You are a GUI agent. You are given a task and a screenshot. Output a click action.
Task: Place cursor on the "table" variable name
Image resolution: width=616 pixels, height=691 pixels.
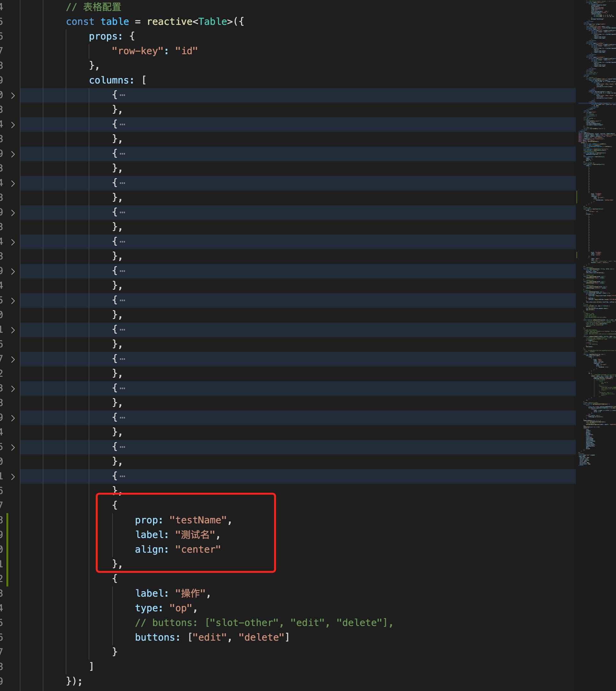(115, 22)
